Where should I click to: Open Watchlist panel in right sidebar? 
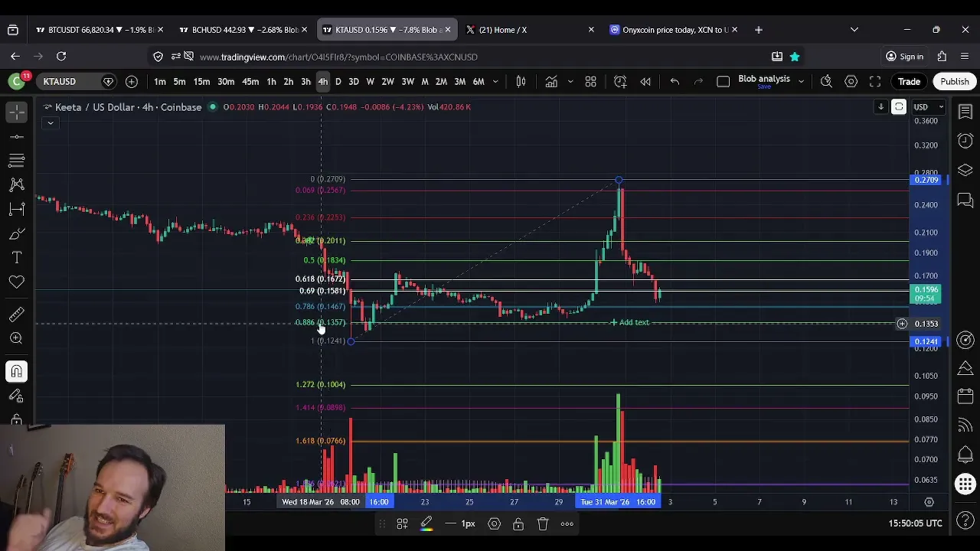(x=965, y=112)
